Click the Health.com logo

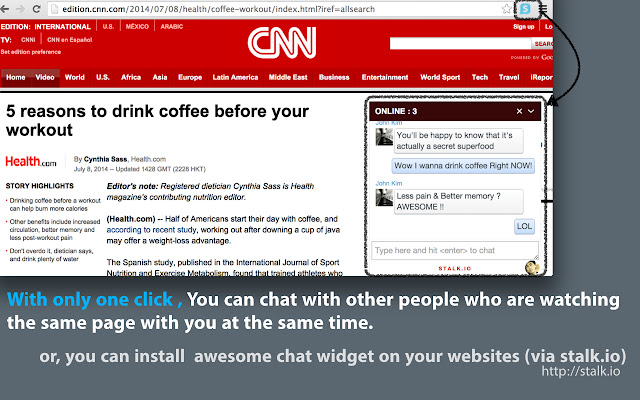(31, 162)
